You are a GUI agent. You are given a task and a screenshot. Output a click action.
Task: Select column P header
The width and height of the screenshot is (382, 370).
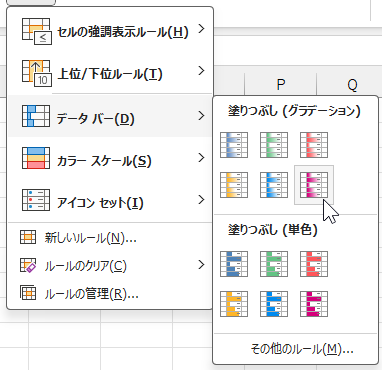[x=281, y=85]
